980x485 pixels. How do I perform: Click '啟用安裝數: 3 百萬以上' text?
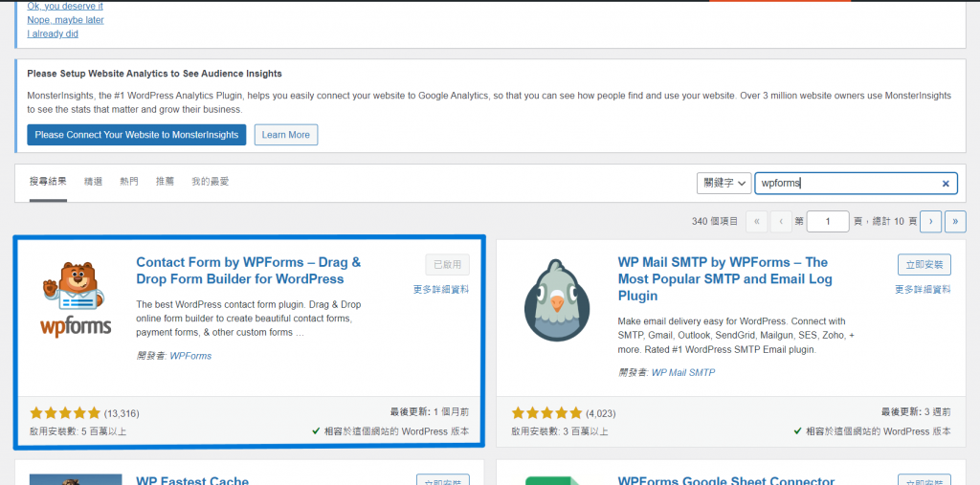[x=559, y=431]
